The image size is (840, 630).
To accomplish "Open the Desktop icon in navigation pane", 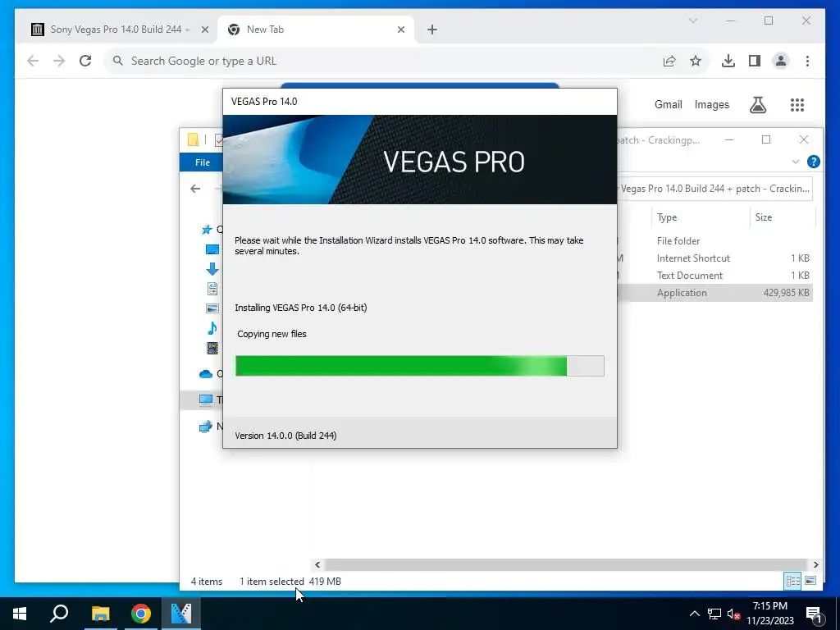I will tap(212, 249).
